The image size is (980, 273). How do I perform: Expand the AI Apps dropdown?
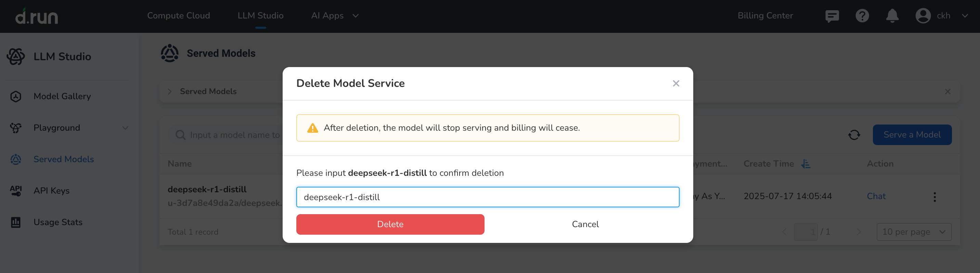355,16
